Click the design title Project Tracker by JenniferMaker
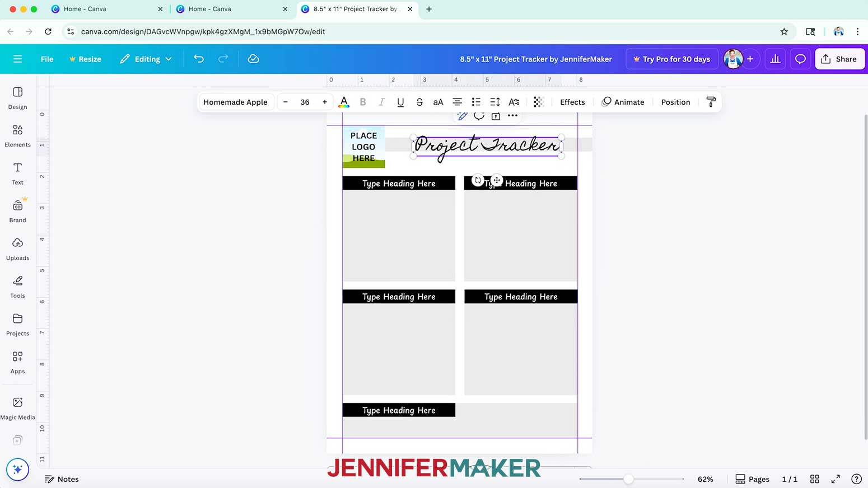 [536, 59]
